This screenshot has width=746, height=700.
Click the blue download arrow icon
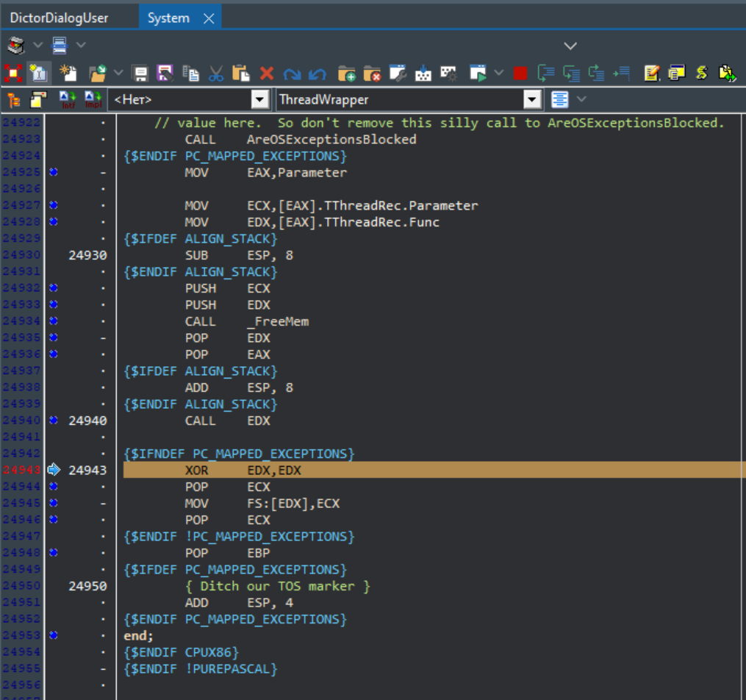pyautogui.click(x=423, y=74)
